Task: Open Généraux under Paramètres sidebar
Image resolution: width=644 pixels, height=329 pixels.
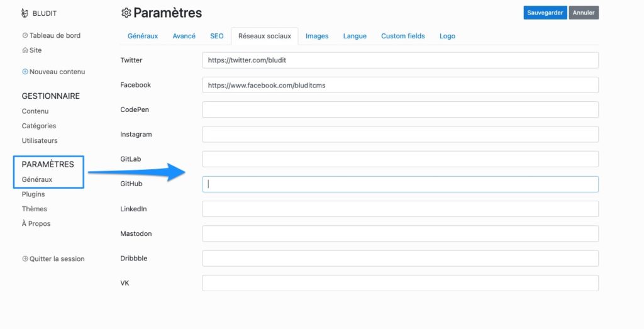Action: click(x=37, y=179)
